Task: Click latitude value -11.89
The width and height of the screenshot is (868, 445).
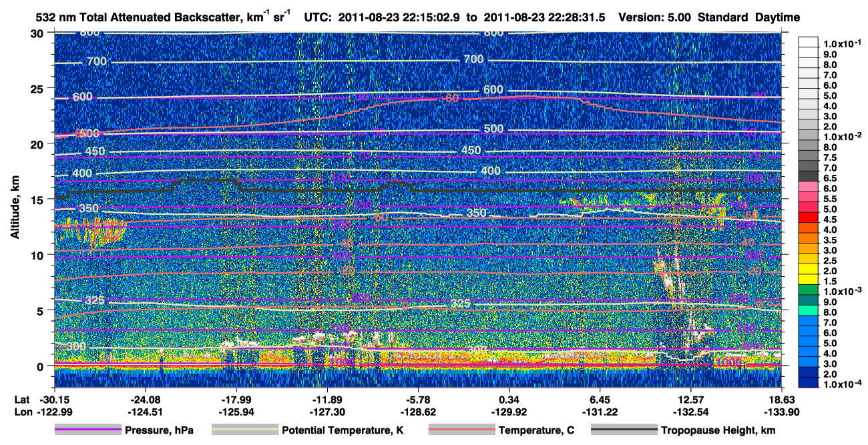Action: 327,400
